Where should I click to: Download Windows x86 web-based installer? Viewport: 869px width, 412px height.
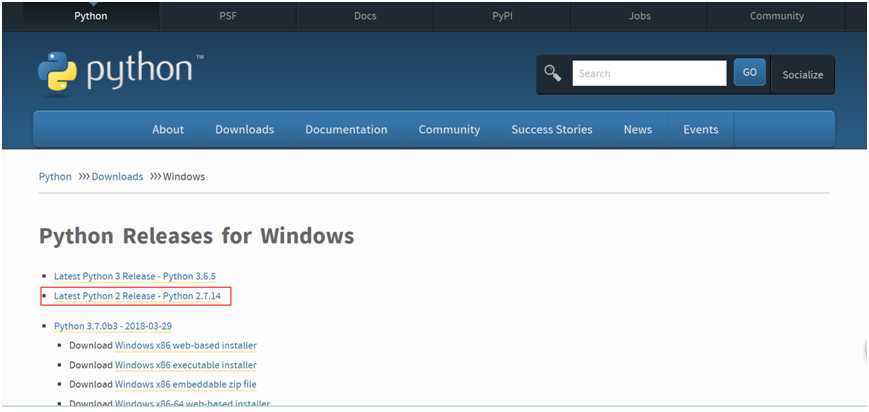[186, 345]
